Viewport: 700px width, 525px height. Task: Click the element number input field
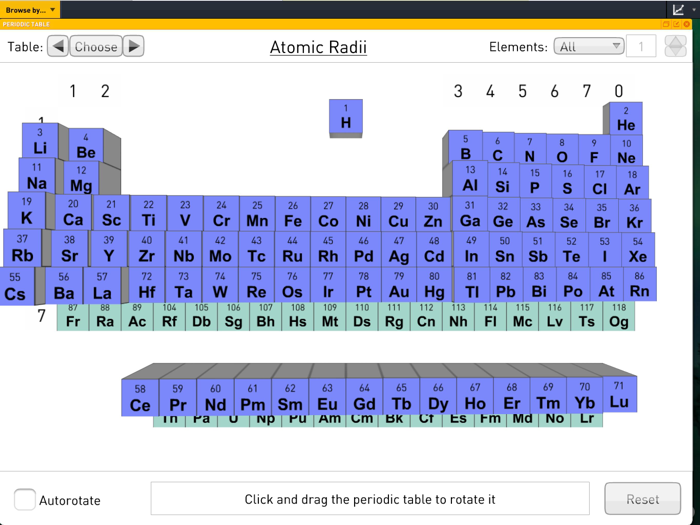coord(641,46)
